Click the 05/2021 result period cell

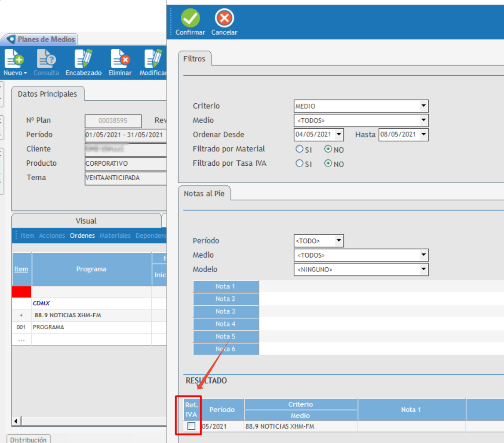tap(223, 426)
